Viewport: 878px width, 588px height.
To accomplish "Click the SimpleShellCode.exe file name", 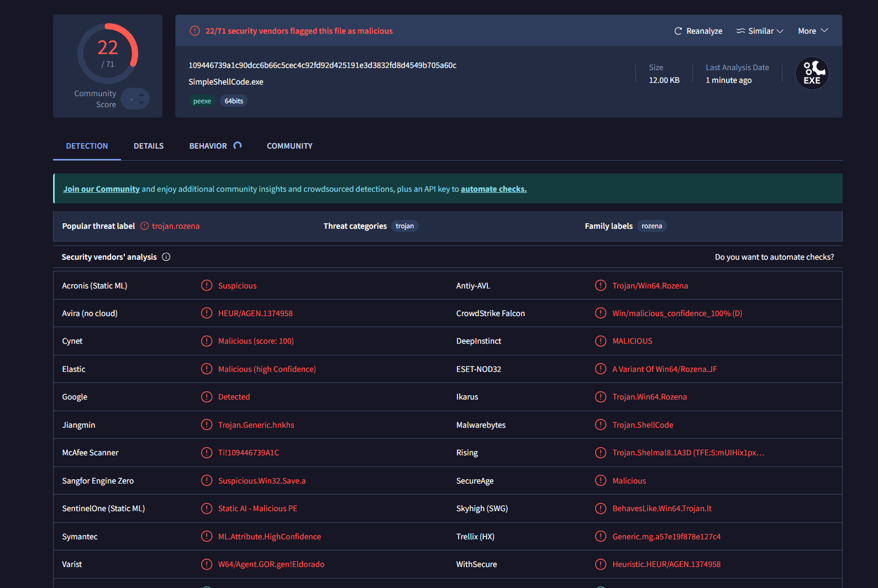I will (x=226, y=82).
